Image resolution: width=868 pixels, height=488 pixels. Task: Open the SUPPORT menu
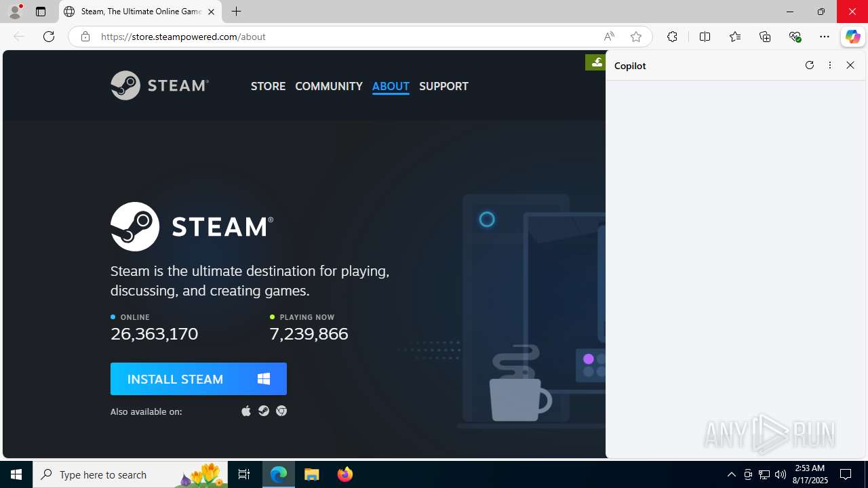click(443, 86)
